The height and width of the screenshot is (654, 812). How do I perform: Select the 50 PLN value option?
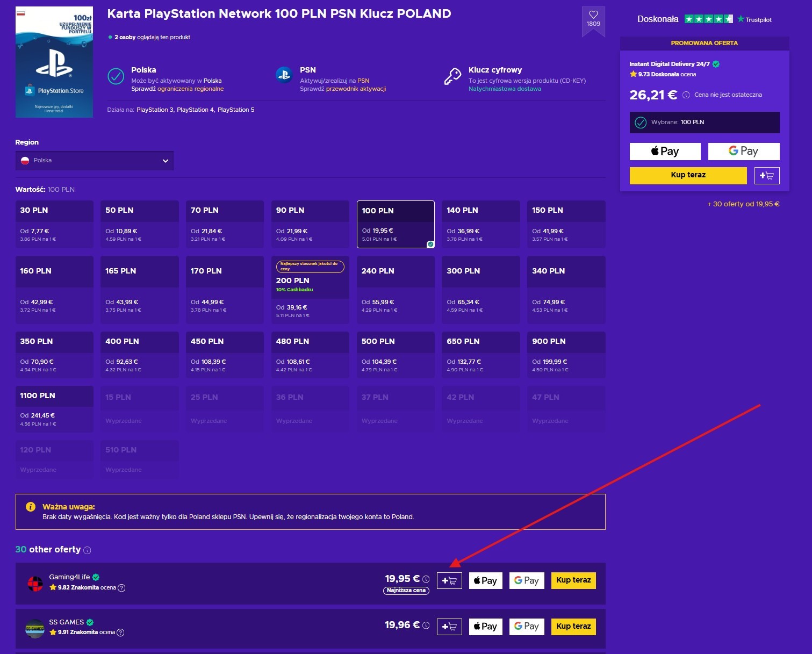tap(140, 224)
